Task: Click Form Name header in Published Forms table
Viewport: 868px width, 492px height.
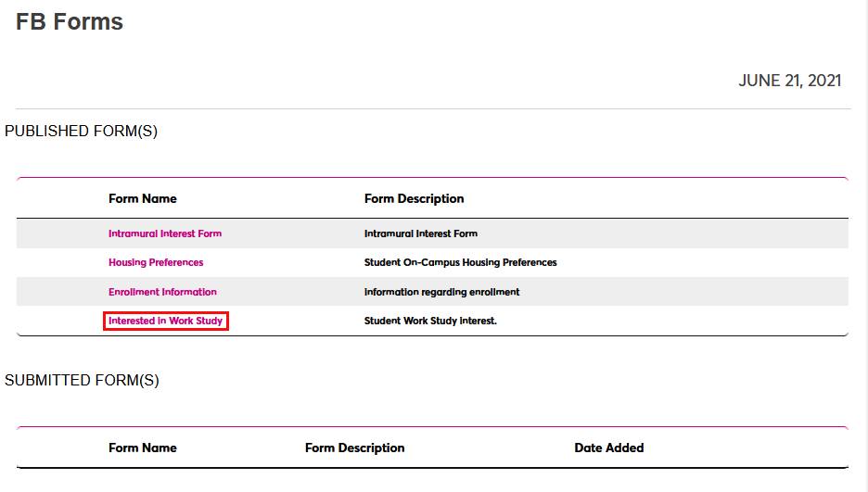Action: click(x=143, y=198)
